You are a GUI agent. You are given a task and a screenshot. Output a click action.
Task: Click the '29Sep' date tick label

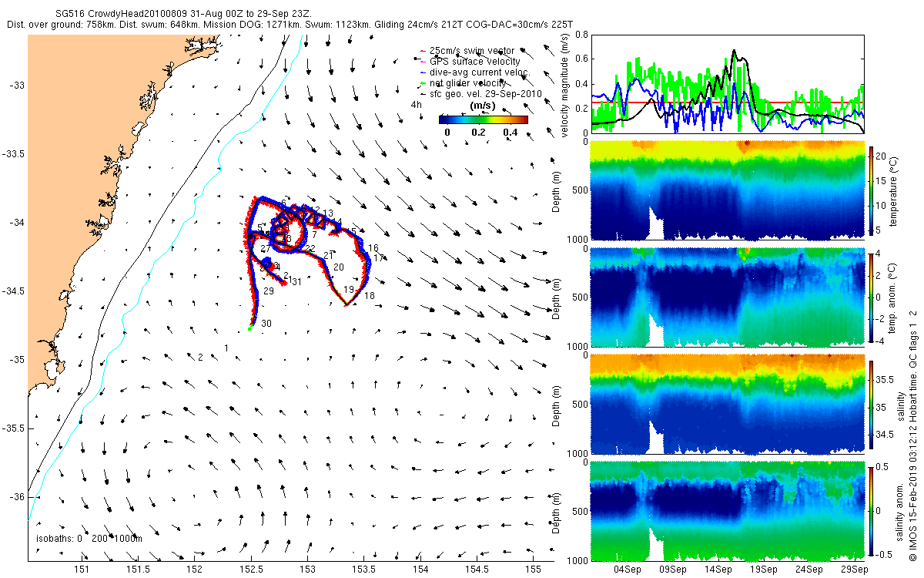pos(854,569)
